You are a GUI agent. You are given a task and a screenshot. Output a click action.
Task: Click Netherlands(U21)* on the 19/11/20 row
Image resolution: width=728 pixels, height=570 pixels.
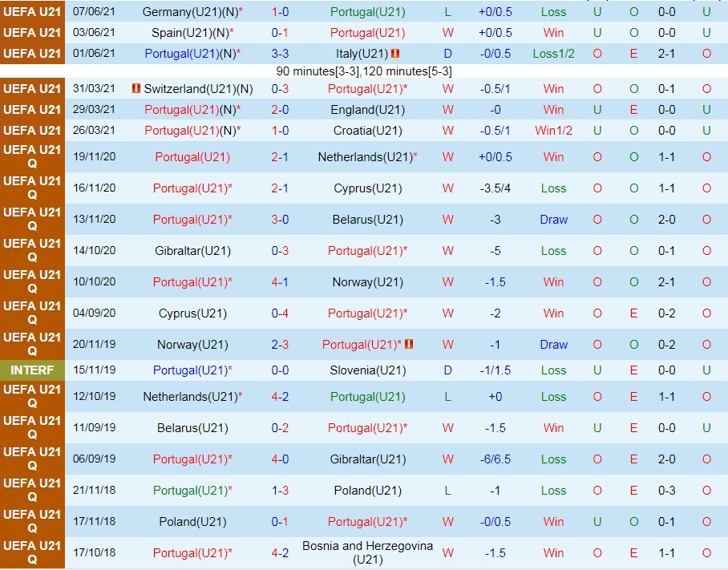(x=368, y=157)
